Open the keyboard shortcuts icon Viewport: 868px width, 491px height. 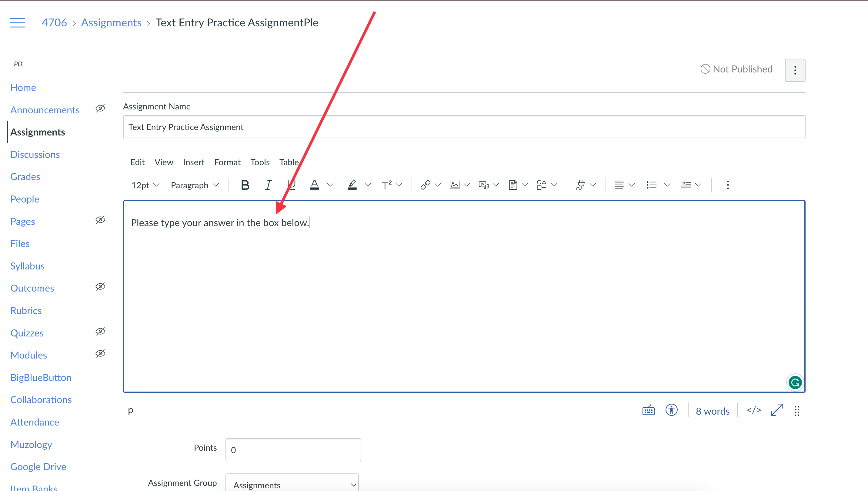648,410
